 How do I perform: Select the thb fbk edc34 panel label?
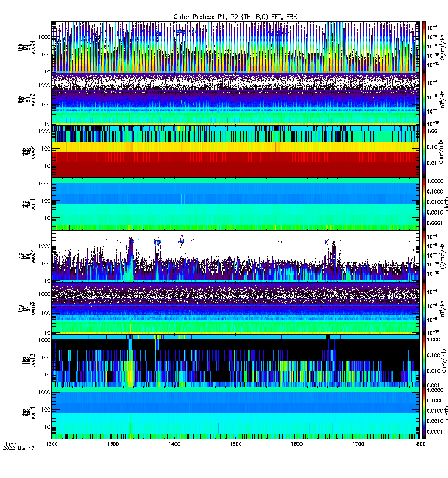click(x=28, y=152)
